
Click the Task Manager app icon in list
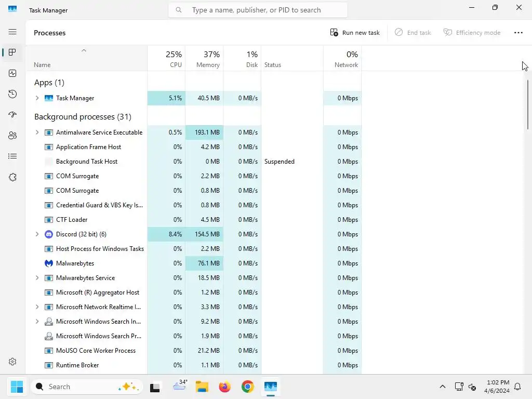pyautogui.click(x=49, y=98)
